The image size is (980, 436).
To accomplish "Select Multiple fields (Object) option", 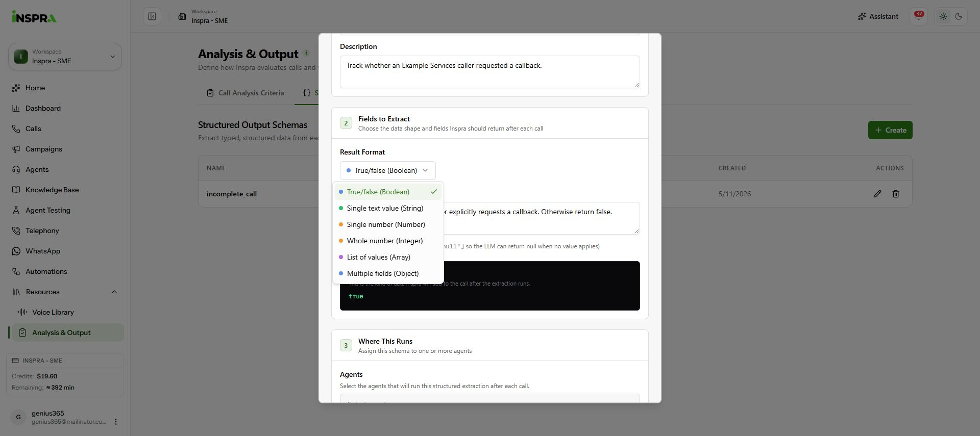I will [x=388, y=273].
